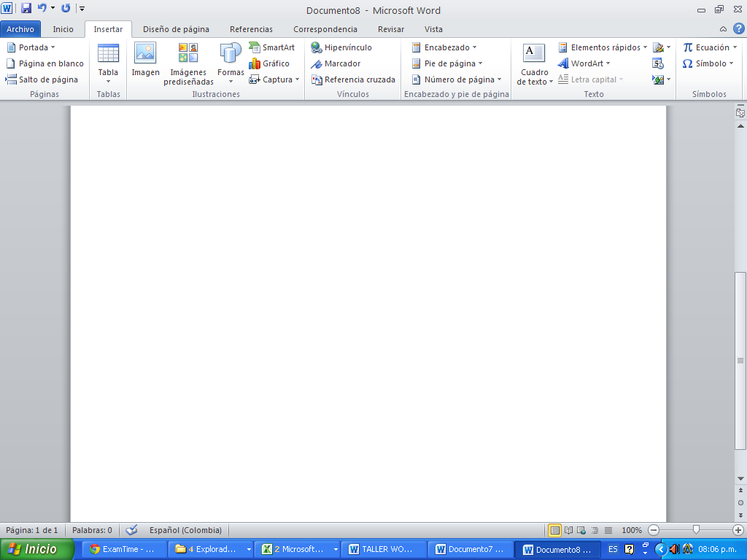Click the ES language indicator in tray
The height and width of the screenshot is (560, 747).
coord(613,549)
